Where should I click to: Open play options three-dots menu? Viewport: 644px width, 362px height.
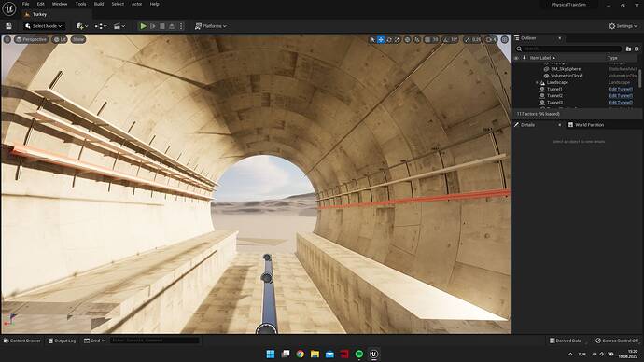181,26
